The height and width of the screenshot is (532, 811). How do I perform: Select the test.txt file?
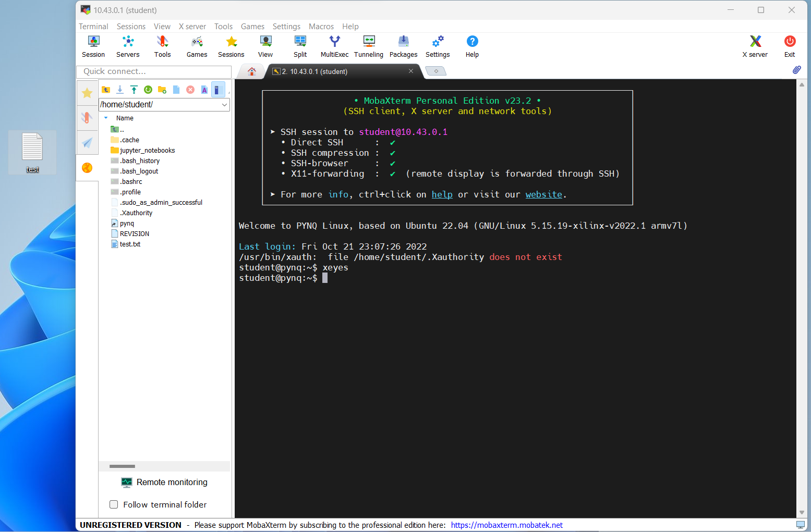click(x=126, y=244)
